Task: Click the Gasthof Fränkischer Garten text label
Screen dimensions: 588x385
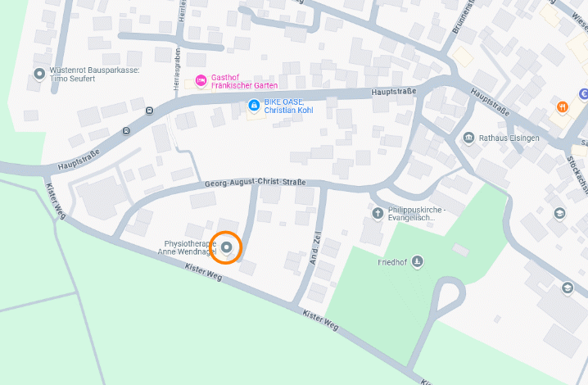Action: (244, 81)
